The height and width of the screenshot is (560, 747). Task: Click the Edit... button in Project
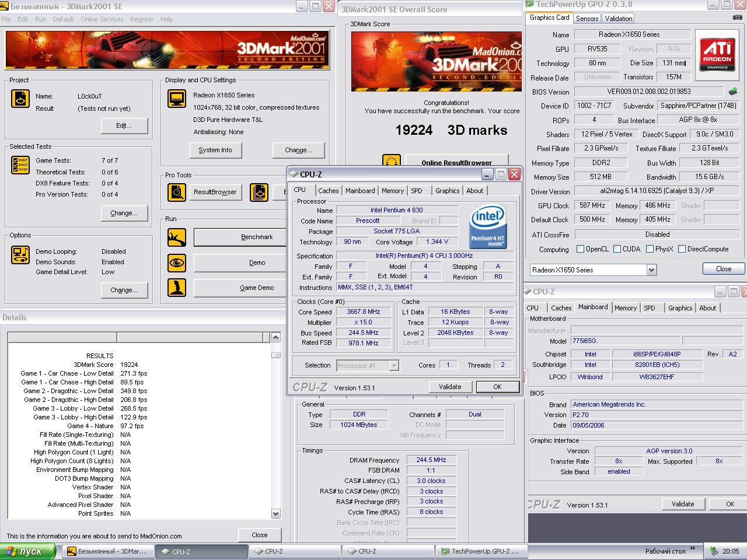124,125
